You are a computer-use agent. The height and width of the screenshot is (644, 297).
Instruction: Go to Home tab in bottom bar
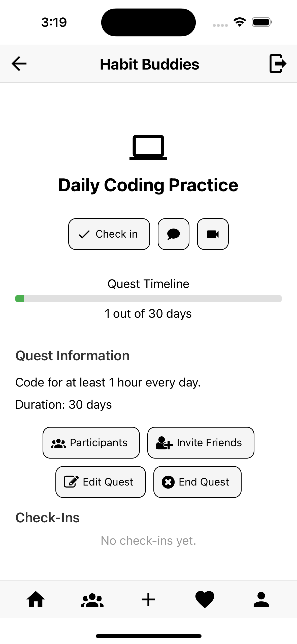point(36,599)
